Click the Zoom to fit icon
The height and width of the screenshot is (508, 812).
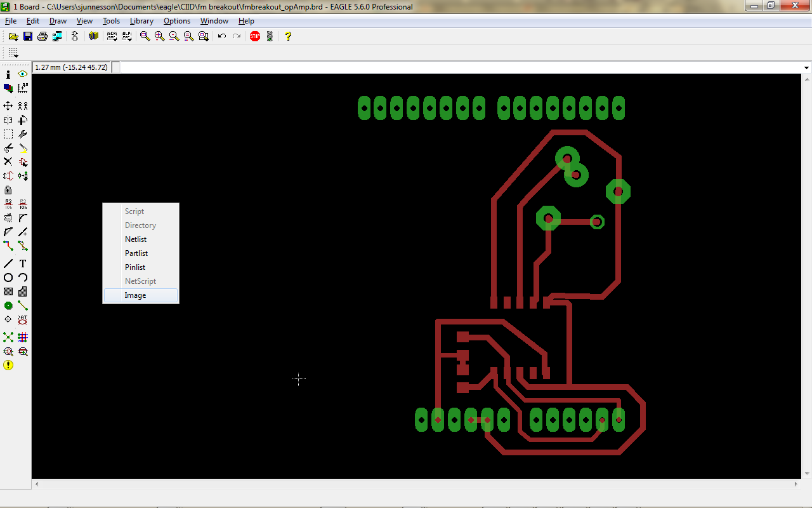point(145,36)
